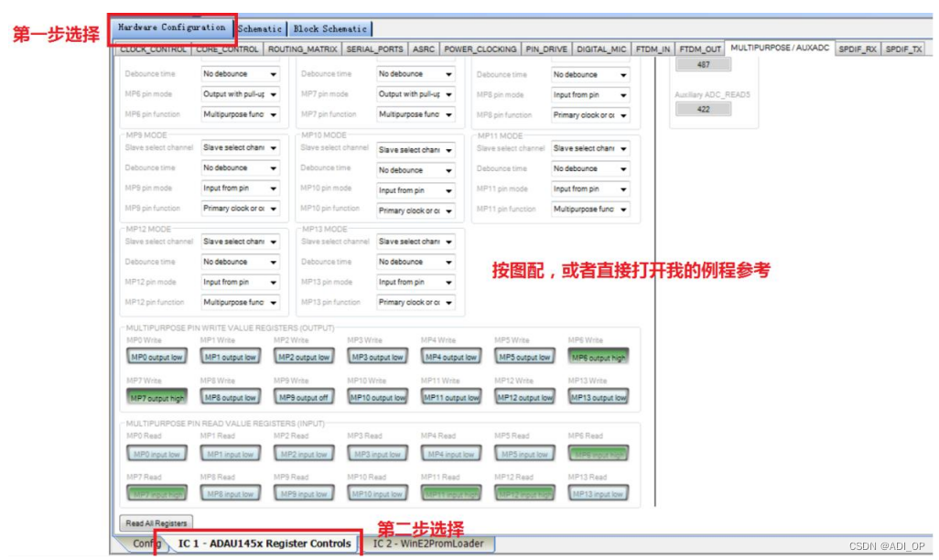Expand MP12 MODE Slave select channel dropdown

point(240,242)
